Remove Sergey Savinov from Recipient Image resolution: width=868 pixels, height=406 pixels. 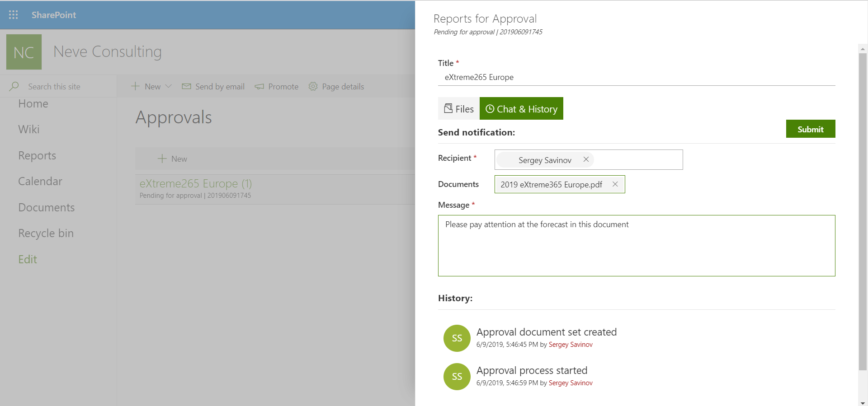586,159
